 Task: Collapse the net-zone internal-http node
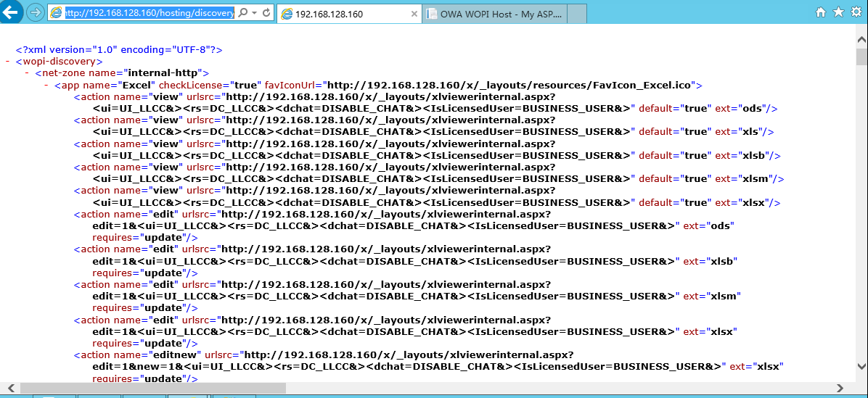pos(27,73)
